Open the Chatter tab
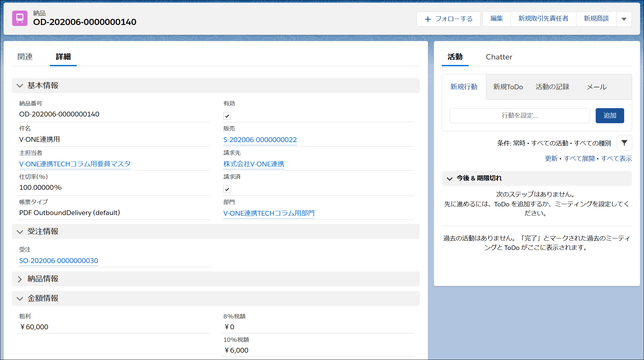Image resolution: width=644 pixels, height=360 pixels. coord(499,57)
